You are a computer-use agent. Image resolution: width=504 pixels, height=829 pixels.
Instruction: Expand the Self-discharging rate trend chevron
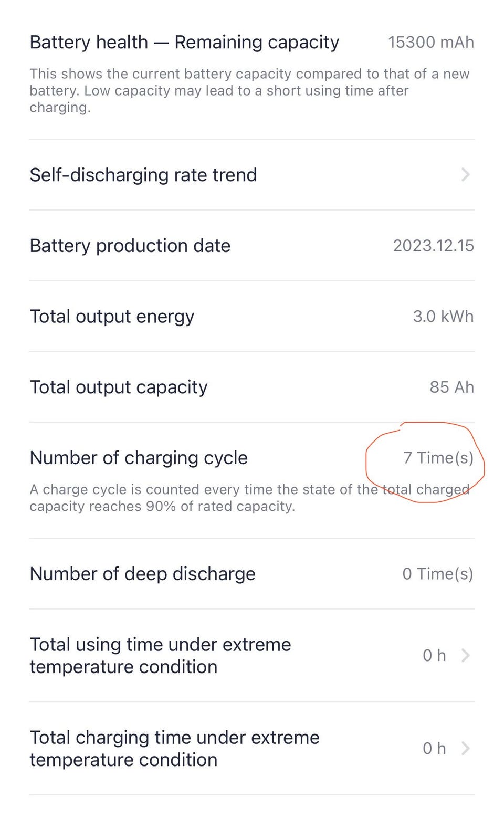(465, 175)
